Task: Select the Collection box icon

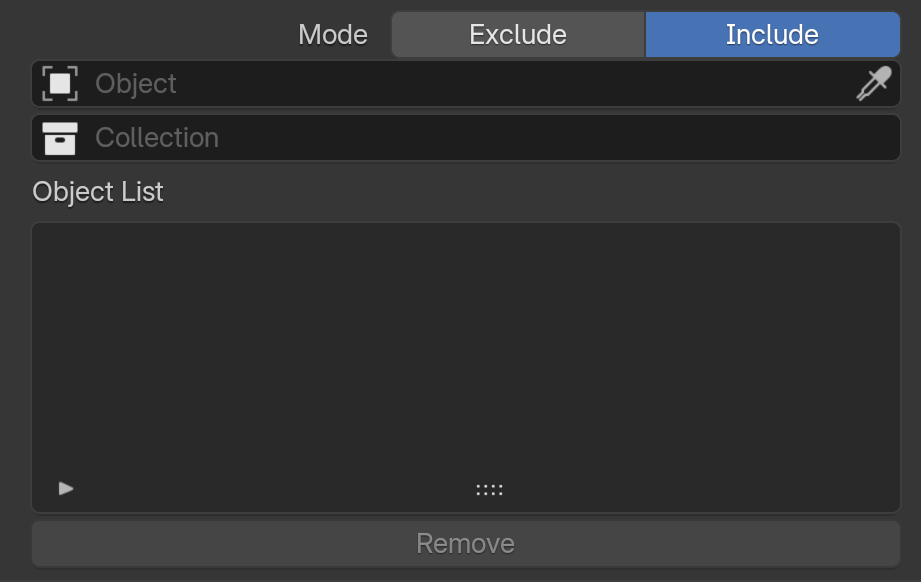Action: 60,139
